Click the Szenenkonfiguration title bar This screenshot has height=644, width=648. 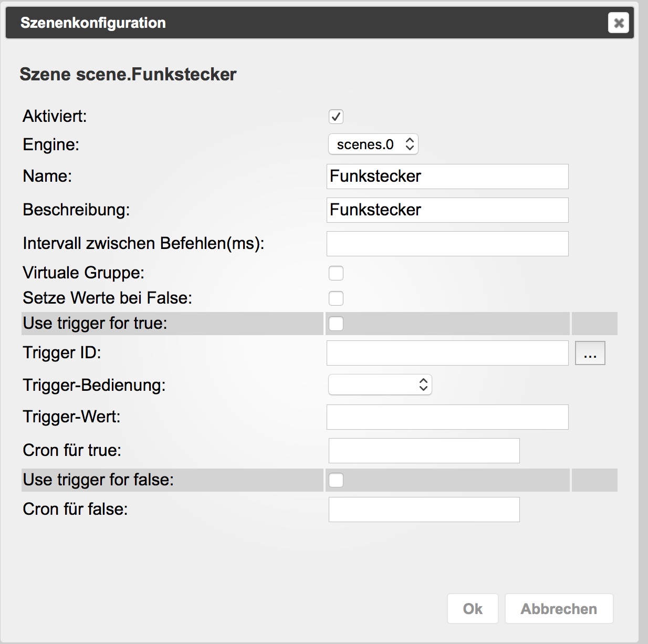[315, 23]
